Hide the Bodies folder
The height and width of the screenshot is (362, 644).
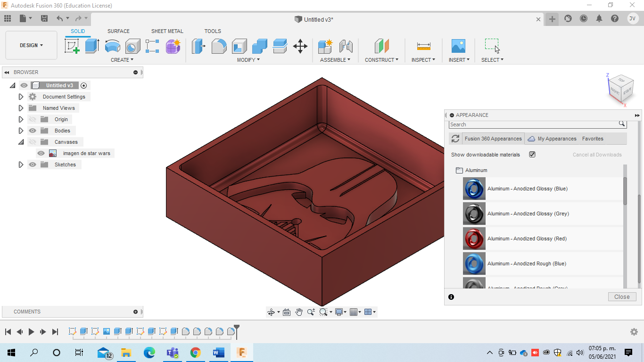pyautogui.click(x=33, y=131)
